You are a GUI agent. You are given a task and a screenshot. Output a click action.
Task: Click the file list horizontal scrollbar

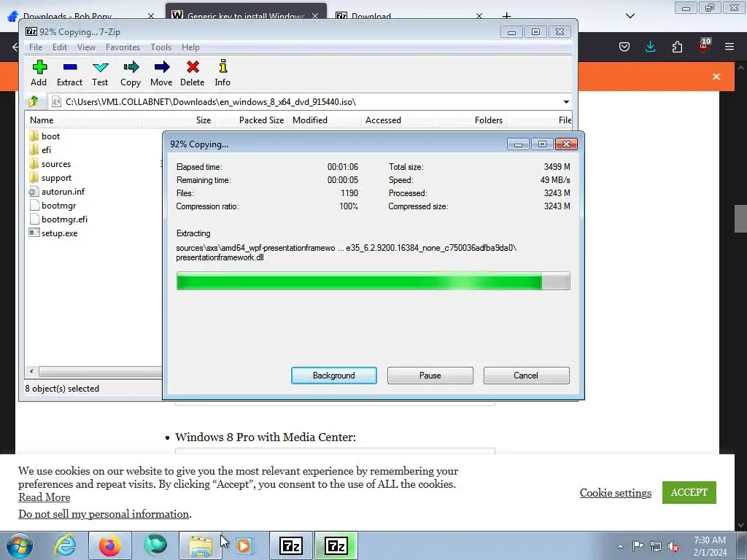coord(100,371)
